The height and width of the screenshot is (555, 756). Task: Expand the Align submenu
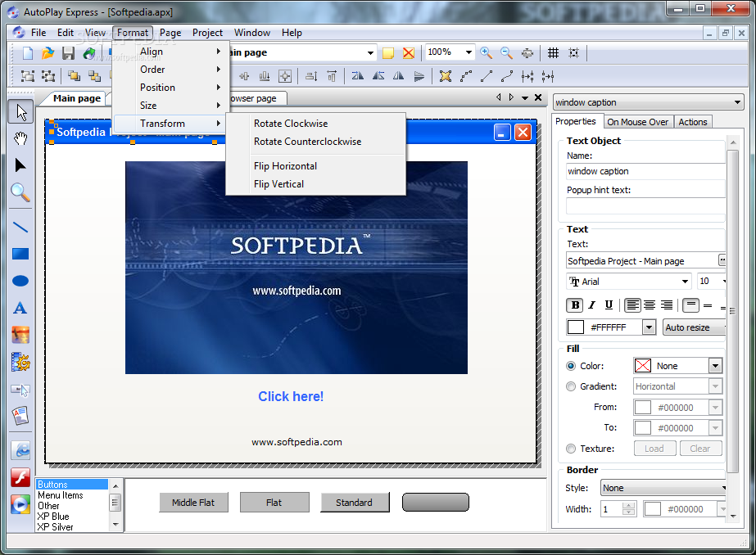pyautogui.click(x=170, y=52)
